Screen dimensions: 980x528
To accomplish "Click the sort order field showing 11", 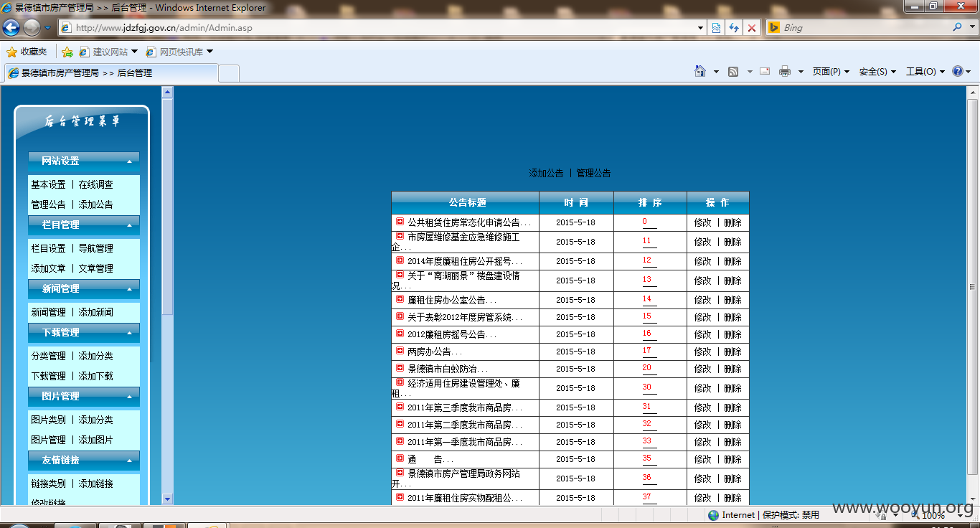I will pyautogui.click(x=649, y=242).
